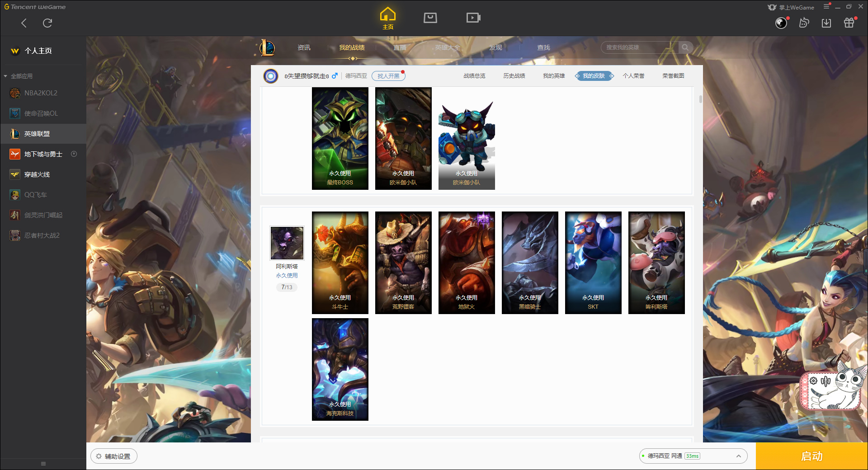Open the 发现 tab
The height and width of the screenshot is (470, 868).
pos(495,47)
